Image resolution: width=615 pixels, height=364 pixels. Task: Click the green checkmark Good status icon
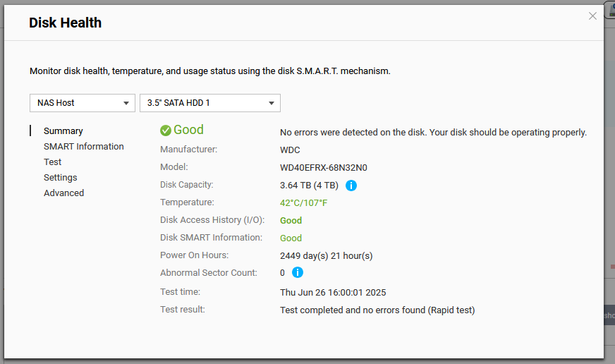coord(166,131)
